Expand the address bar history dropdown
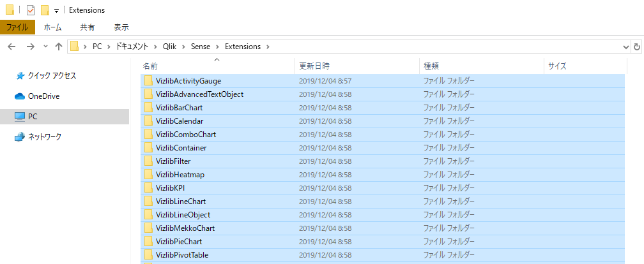 [626, 47]
